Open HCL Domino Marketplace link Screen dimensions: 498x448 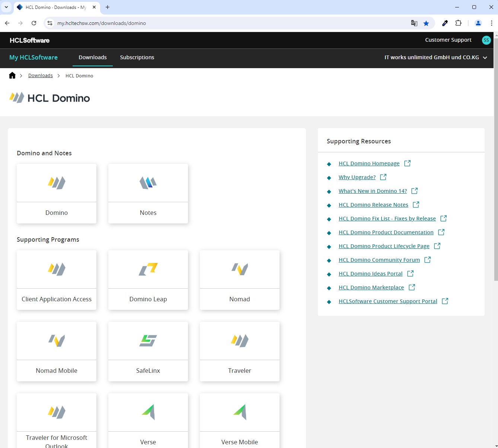371,287
